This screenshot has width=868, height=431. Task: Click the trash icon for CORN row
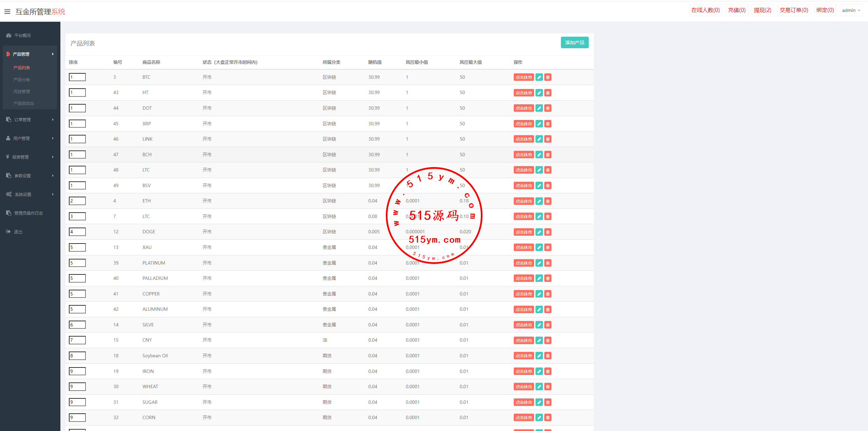[x=548, y=418]
